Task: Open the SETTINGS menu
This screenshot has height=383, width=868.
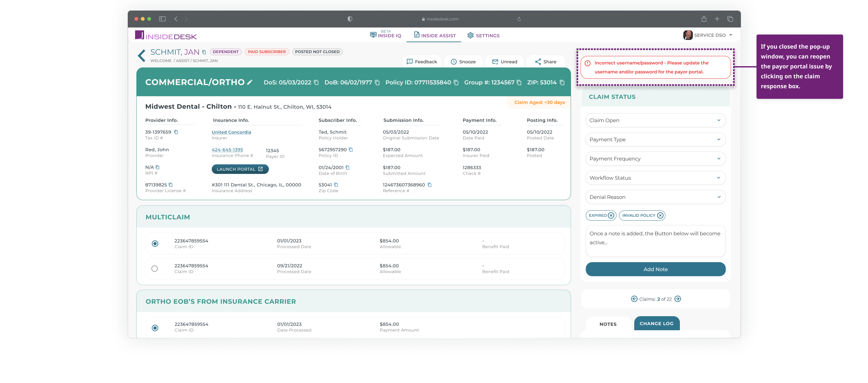Action: point(483,35)
